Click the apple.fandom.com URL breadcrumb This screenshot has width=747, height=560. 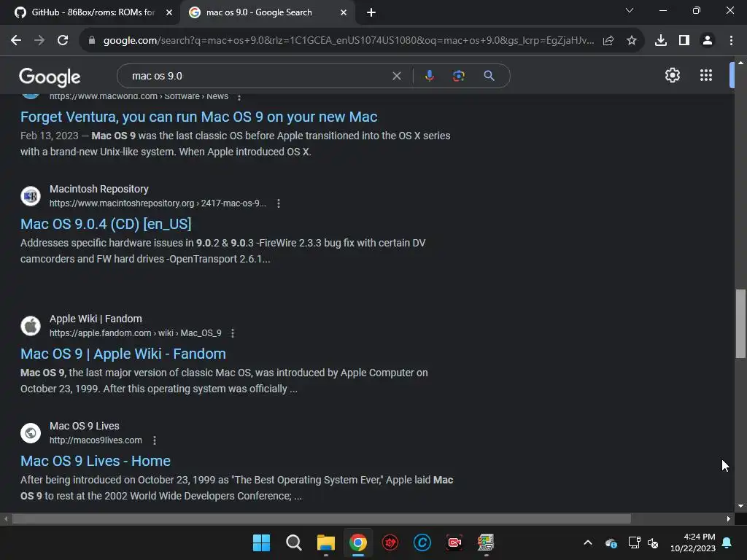(135, 333)
